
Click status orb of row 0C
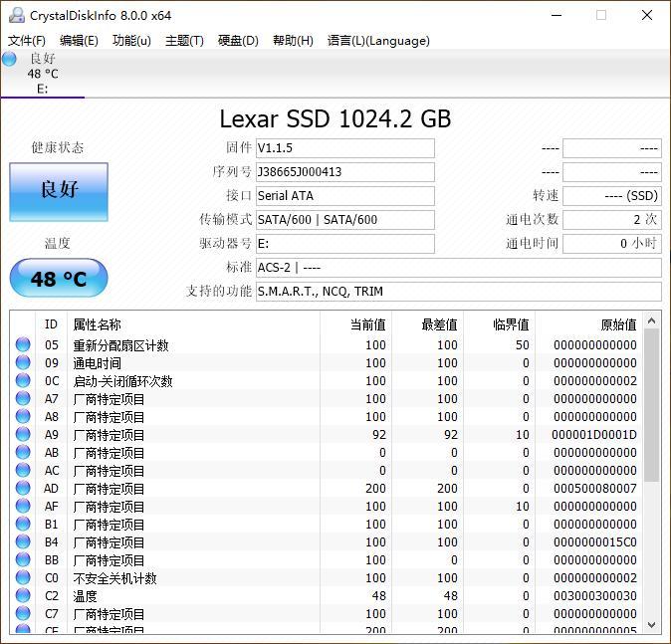(23, 380)
